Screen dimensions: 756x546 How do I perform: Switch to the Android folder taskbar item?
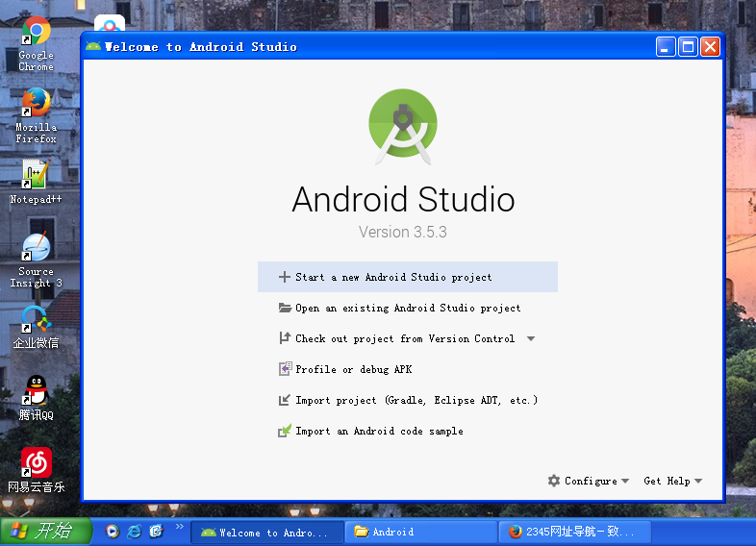tap(420, 532)
